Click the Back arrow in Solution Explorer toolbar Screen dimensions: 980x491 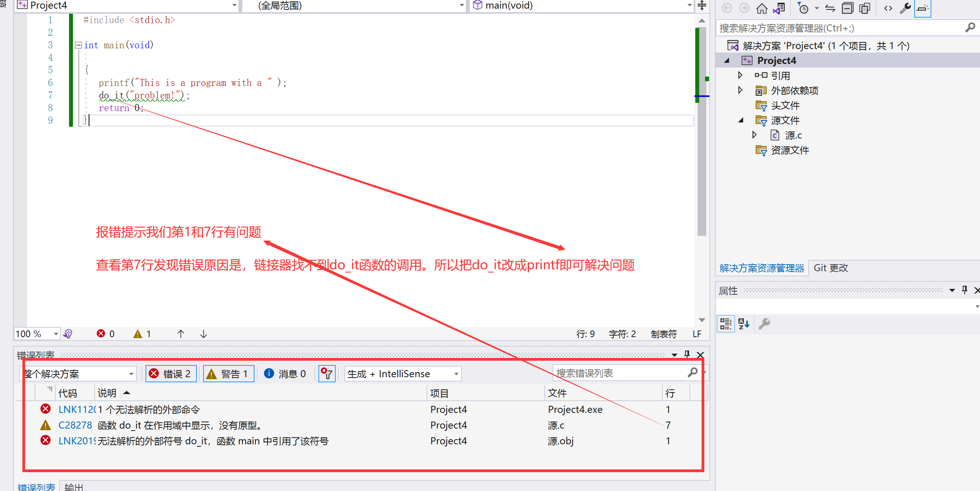click(x=727, y=8)
